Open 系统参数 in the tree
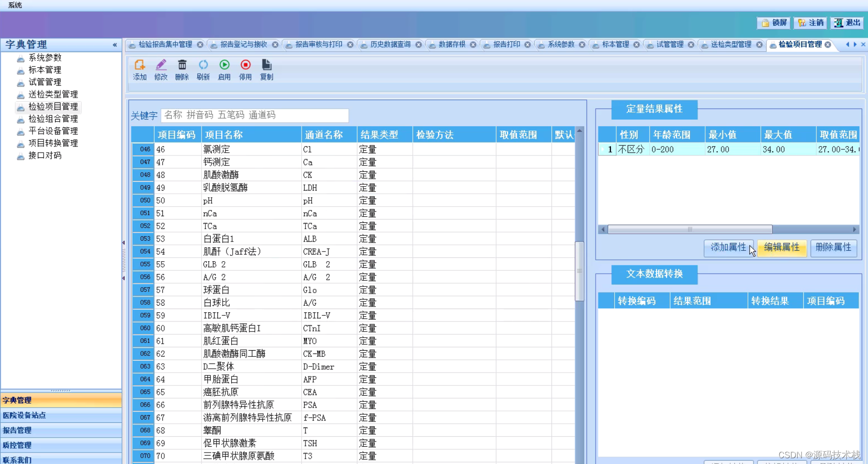The width and height of the screenshot is (868, 464). 45,57
